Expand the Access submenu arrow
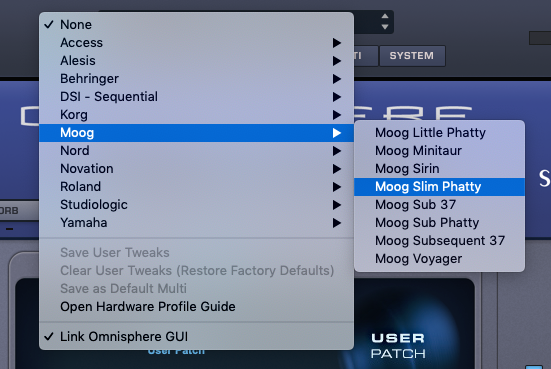Viewport: 551px width, 369px height. tap(337, 43)
